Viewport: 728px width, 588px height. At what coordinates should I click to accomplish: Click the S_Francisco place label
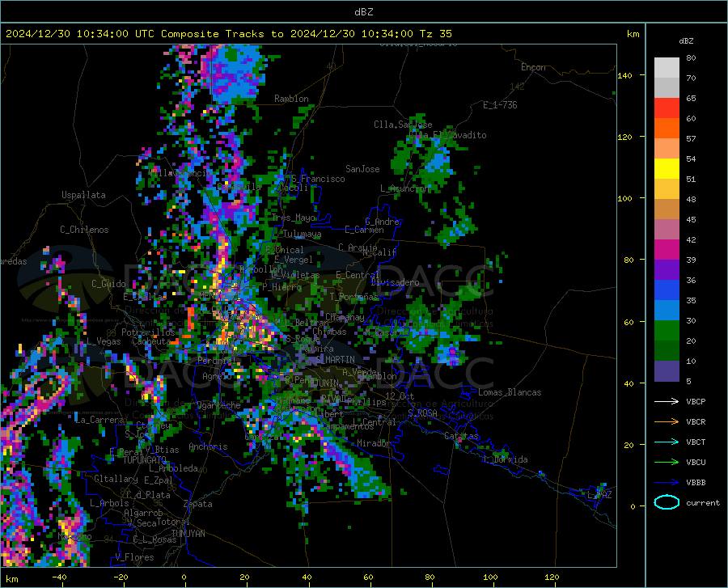point(318,179)
